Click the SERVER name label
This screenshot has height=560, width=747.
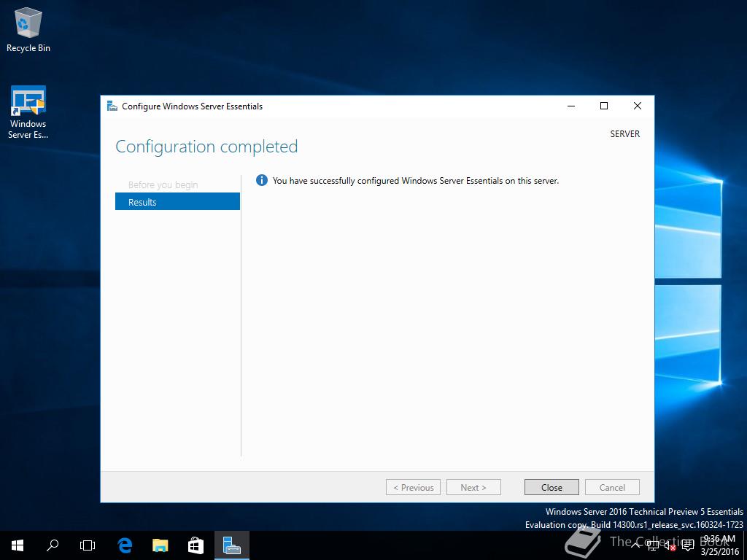coord(625,134)
